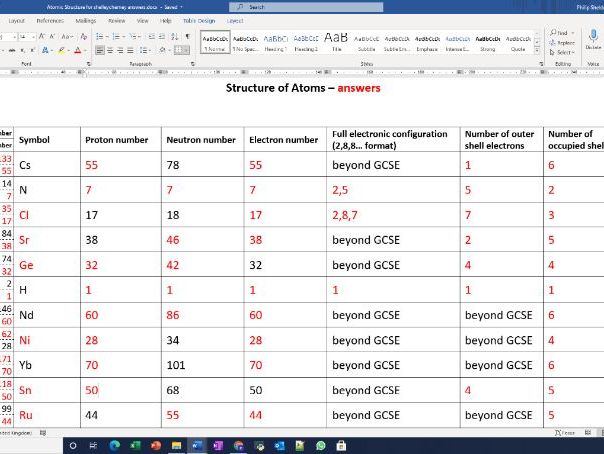Image resolution: width=604 pixels, height=454 pixels.
Task: Switch to the References tab
Action: point(50,20)
